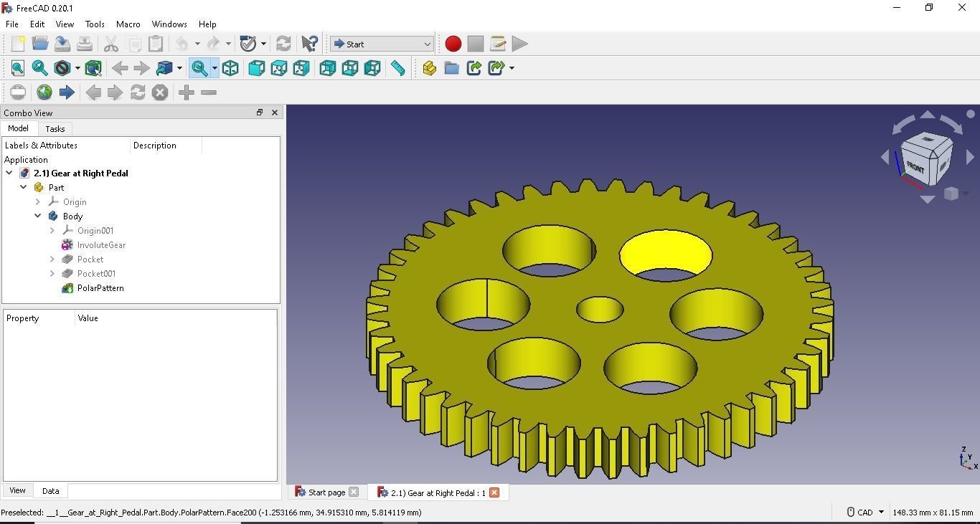The width and height of the screenshot is (980, 524).
Task: Click the nav cube clockwise rotation arrow
Action: [951, 124]
